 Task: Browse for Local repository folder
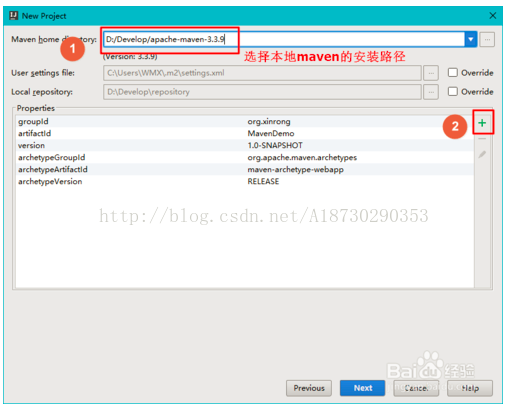tap(431, 92)
